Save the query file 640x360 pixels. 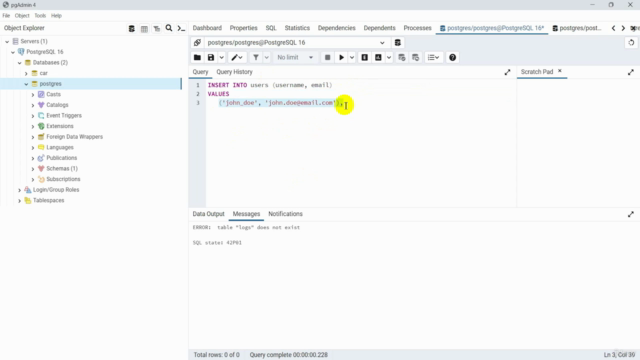211,58
